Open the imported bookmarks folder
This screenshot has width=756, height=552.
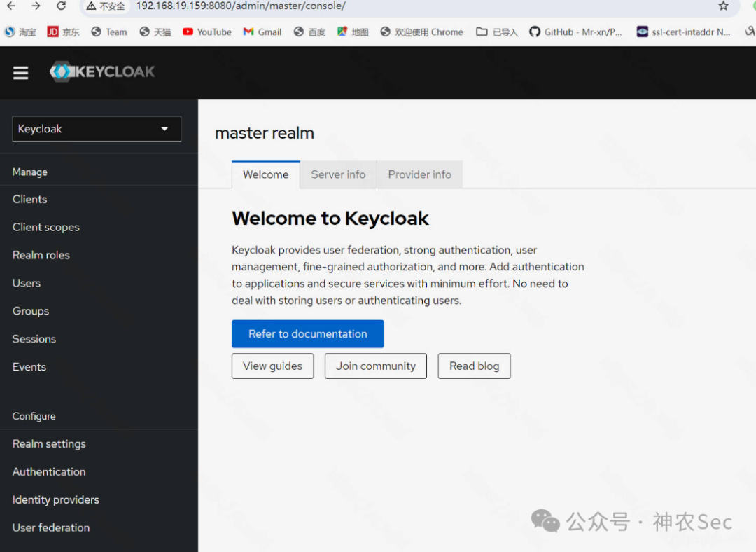pyautogui.click(x=496, y=32)
